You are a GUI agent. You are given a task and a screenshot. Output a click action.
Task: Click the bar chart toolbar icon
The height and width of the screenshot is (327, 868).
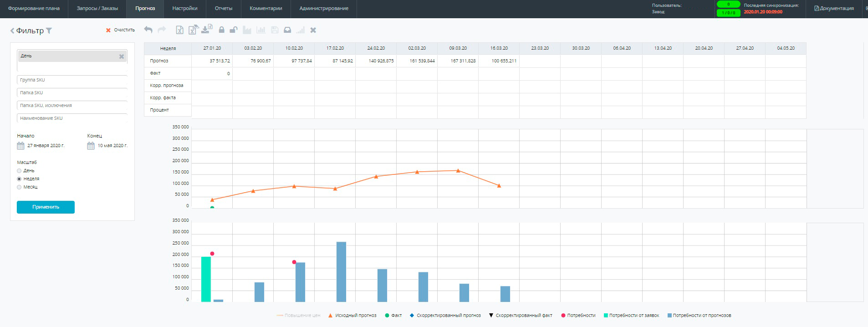260,30
